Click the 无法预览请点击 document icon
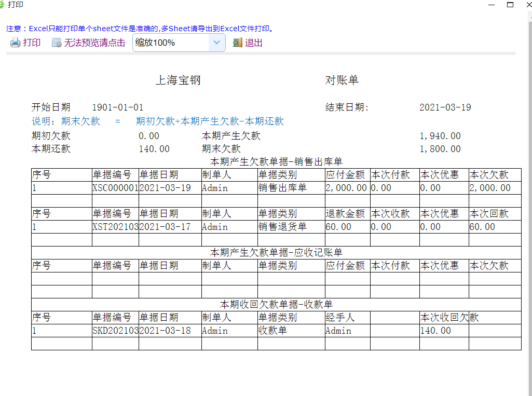The width and height of the screenshot is (532, 396). pyautogui.click(x=57, y=43)
